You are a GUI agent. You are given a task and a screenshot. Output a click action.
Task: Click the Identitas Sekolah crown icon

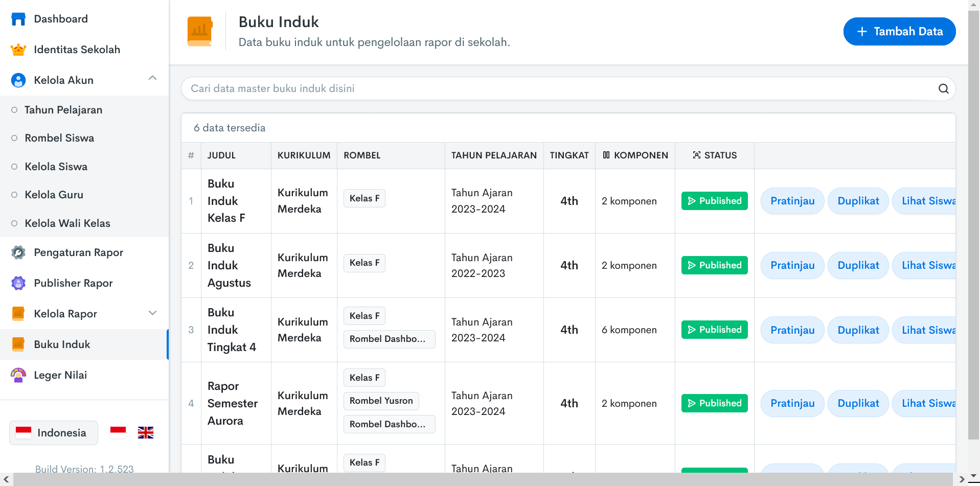click(18, 50)
